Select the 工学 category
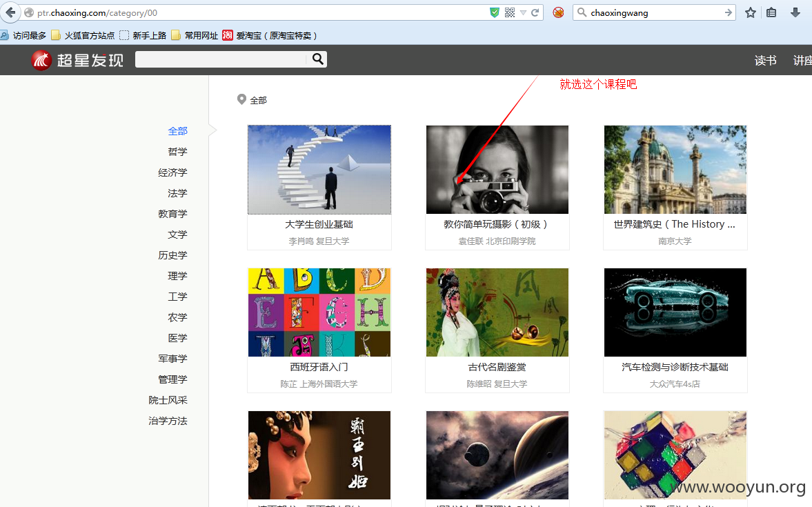The width and height of the screenshot is (812, 507). (177, 297)
